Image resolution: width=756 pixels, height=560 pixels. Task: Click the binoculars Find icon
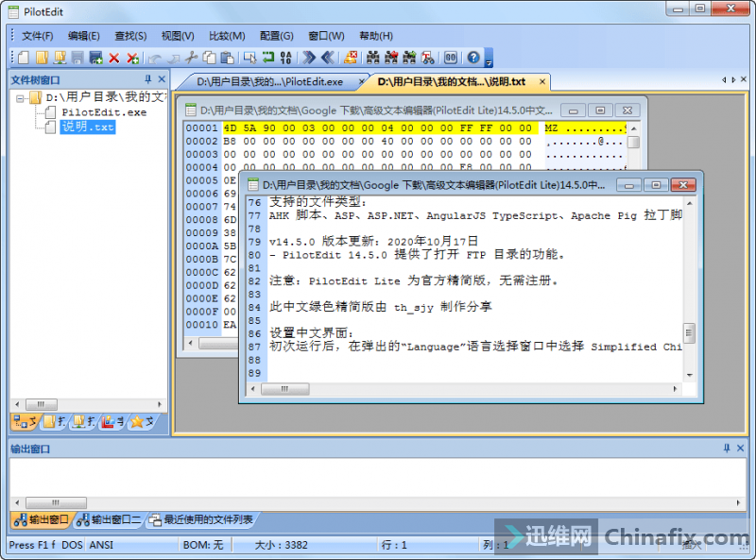(x=372, y=58)
